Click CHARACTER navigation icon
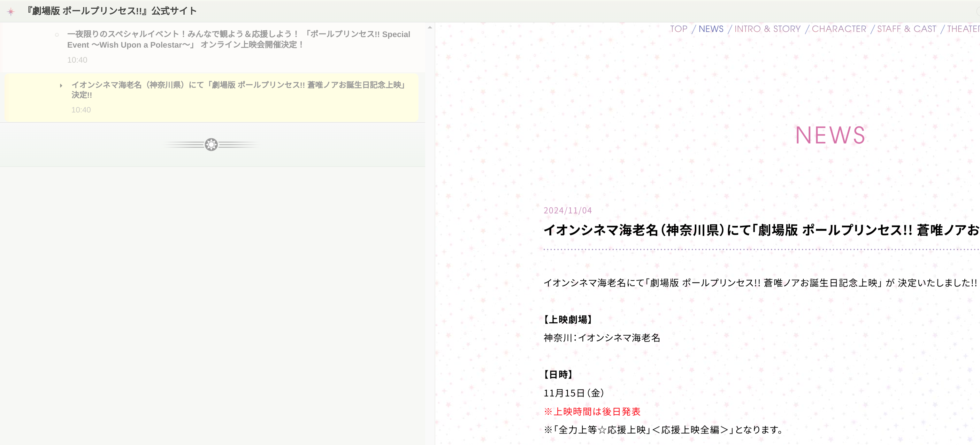The width and height of the screenshot is (980, 445). click(839, 28)
